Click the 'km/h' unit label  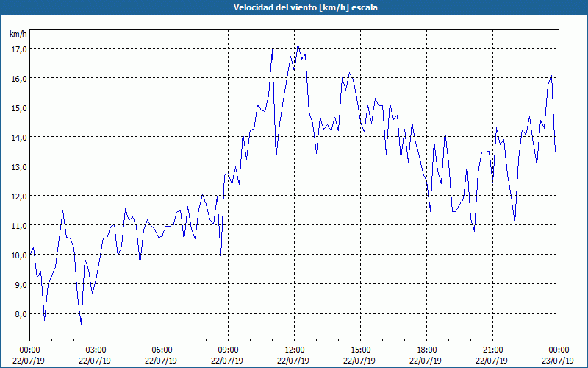[x=18, y=34]
